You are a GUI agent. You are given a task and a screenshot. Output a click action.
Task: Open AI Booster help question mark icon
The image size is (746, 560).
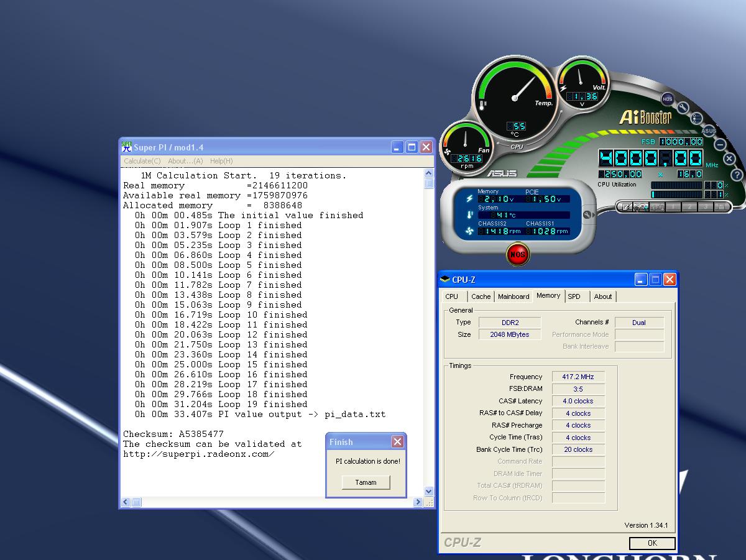click(737, 175)
